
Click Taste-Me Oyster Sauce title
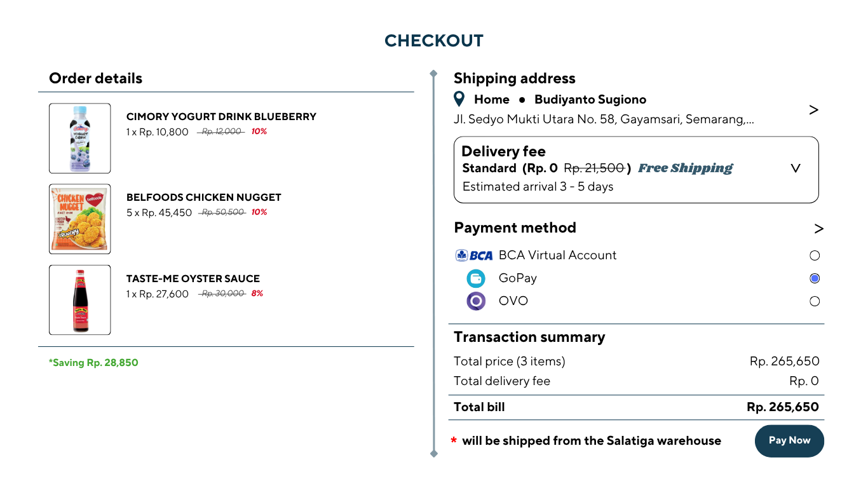pyautogui.click(x=193, y=278)
